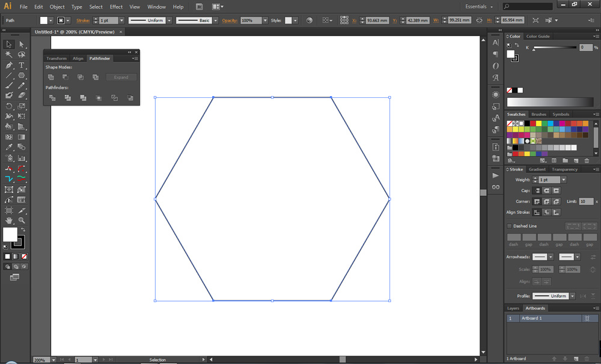601x364 pixels.
Task: Select the Blend tool
Action: pyautogui.click(x=22, y=147)
